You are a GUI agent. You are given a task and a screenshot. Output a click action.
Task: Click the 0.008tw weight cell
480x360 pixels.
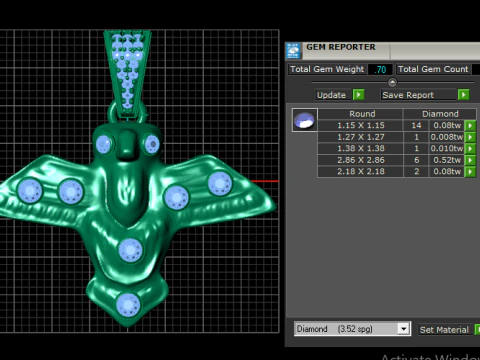tap(447, 137)
